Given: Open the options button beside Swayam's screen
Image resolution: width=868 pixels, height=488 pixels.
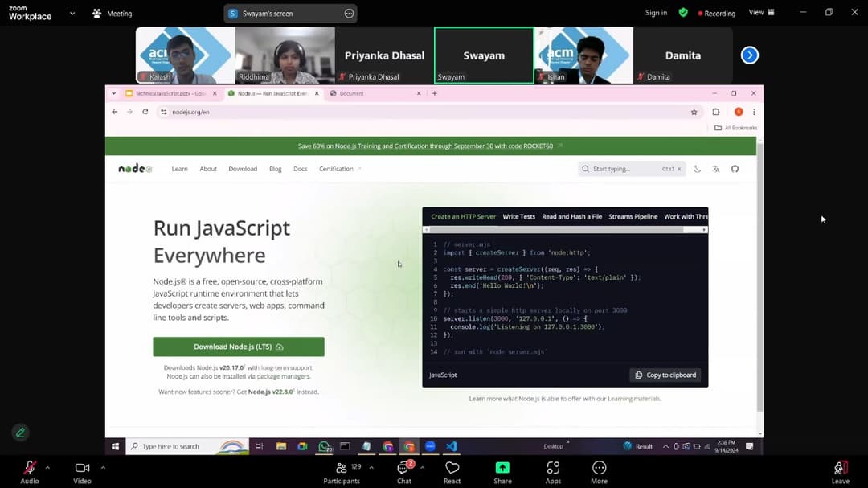Looking at the screenshot, I should point(349,14).
